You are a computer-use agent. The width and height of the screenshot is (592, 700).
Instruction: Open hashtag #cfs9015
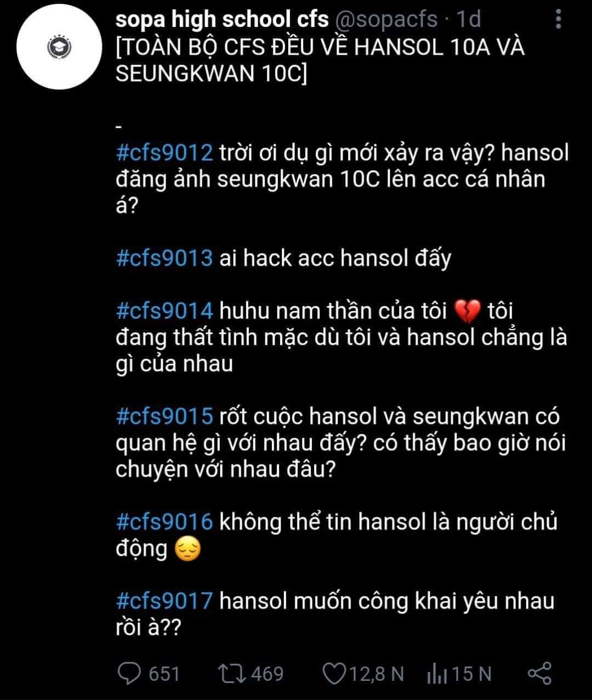tap(164, 417)
